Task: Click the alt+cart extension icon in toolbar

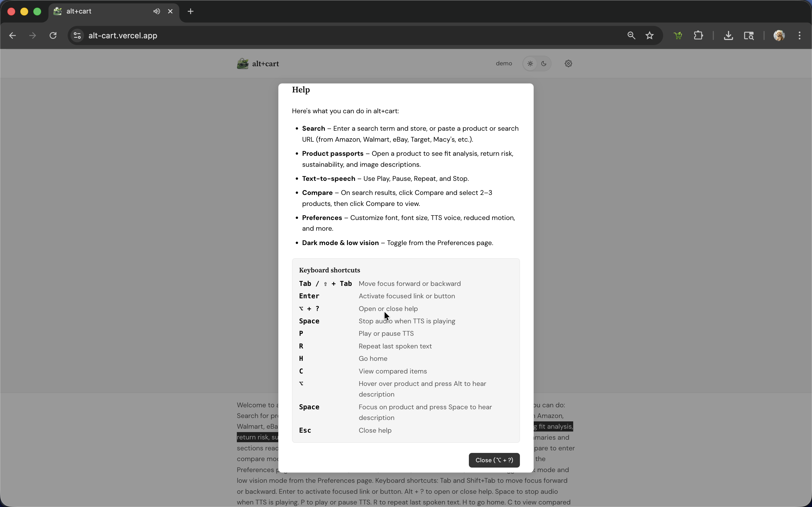Action: click(x=678, y=35)
